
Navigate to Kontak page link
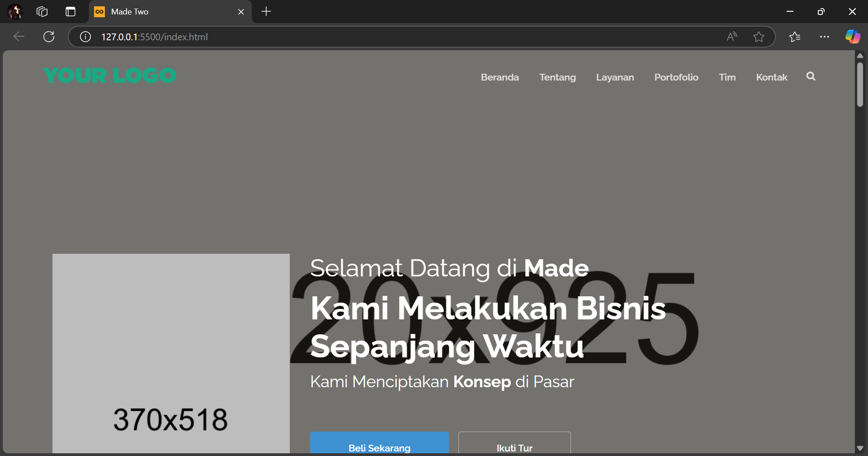[x=771, y=77]
